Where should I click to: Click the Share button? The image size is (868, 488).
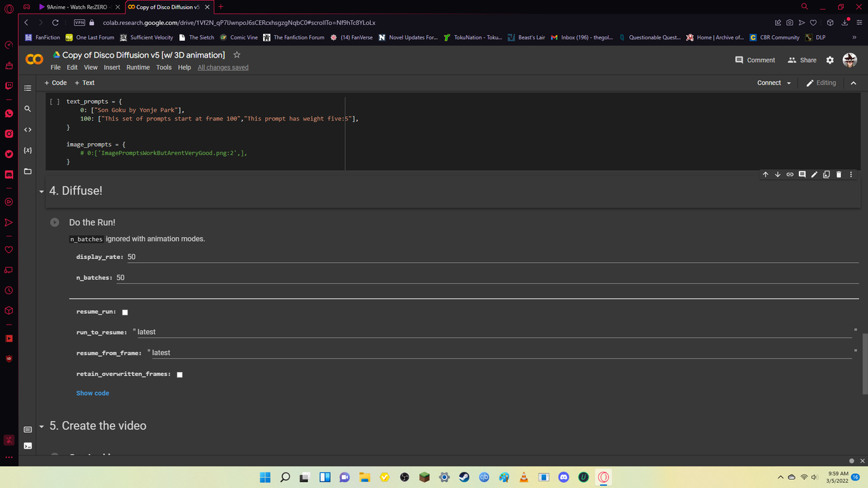click(x=802, y=60)
